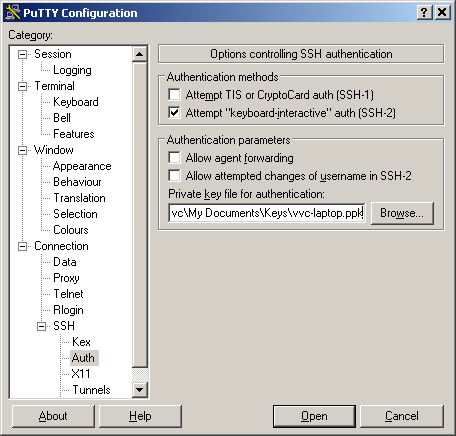The image size is (456, 436).
Task: Select Session category
Action: point(53,54)
